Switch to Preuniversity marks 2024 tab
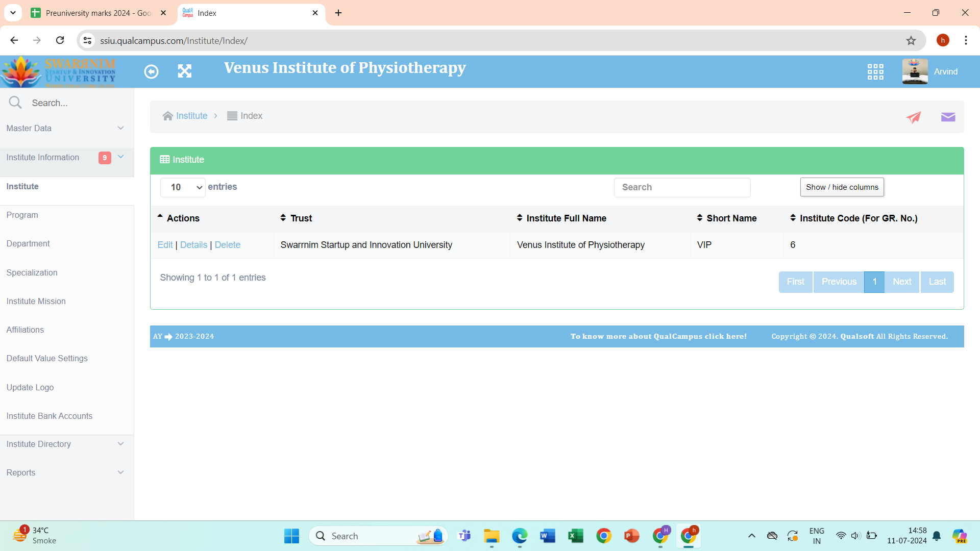980x551 pixels. (99, 13)
